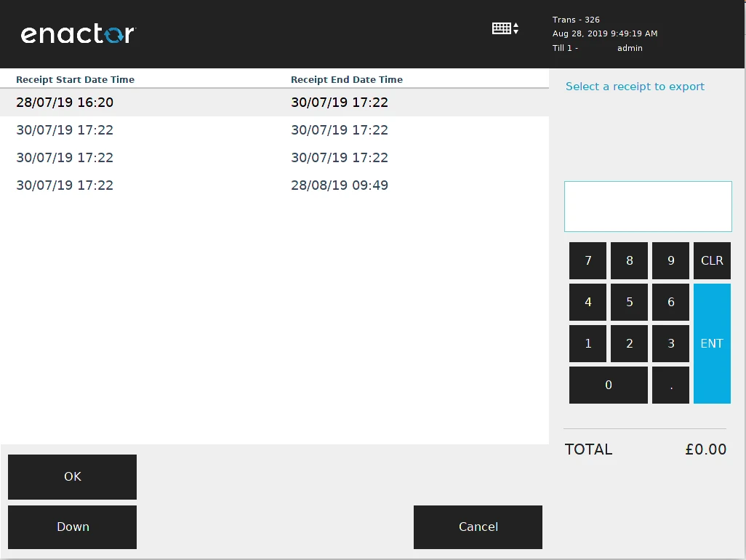
Task: Tap digit 1 on the keypad
Action: point(587,343)
